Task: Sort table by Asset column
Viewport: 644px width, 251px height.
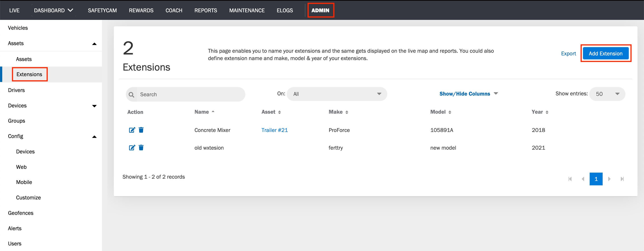Action: click(271, 112)
